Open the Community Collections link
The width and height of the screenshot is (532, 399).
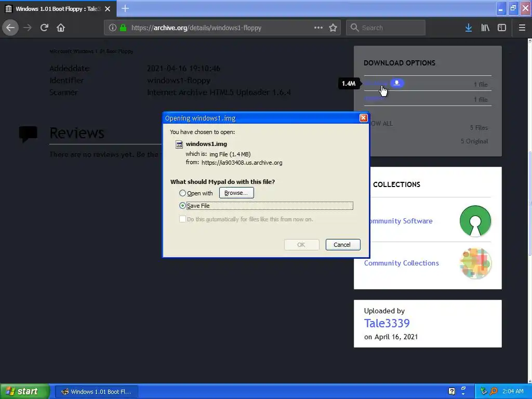coord(402,263)
